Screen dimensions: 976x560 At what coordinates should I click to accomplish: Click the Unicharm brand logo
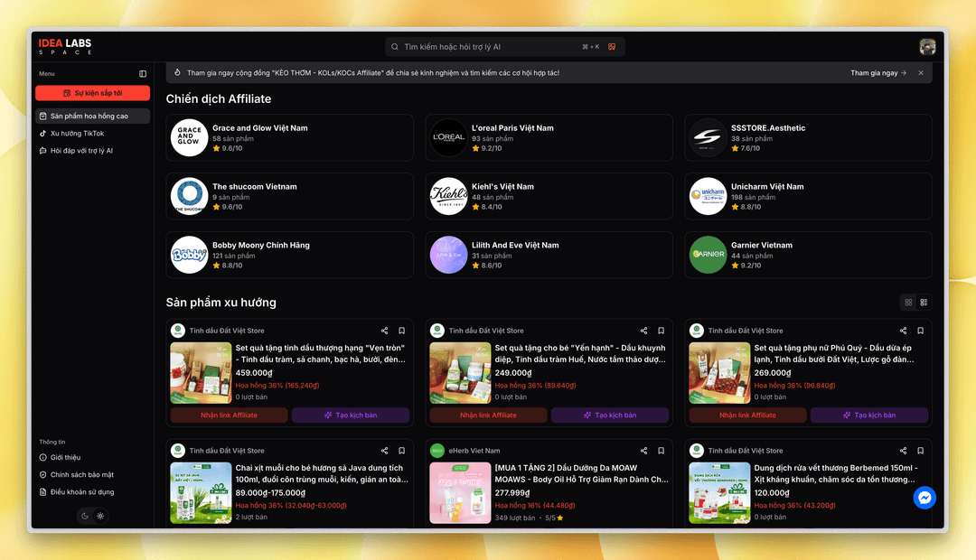coord(708,196)
